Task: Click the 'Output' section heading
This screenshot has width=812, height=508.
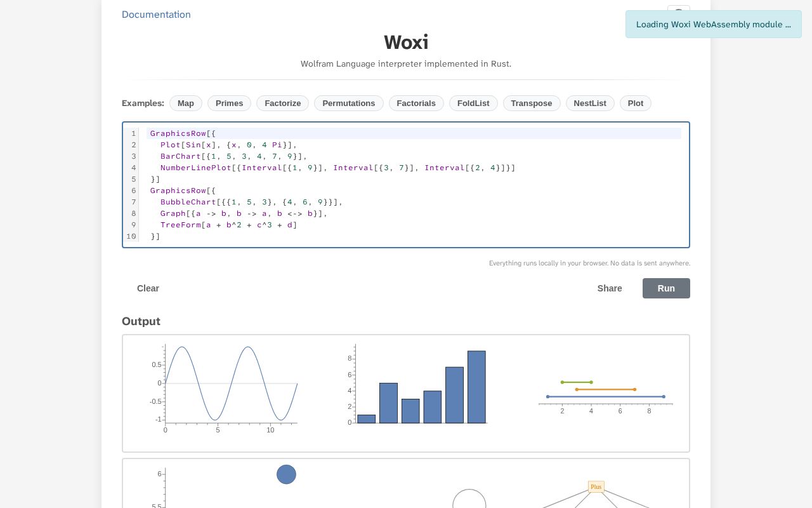Action: tap(141, 321)
